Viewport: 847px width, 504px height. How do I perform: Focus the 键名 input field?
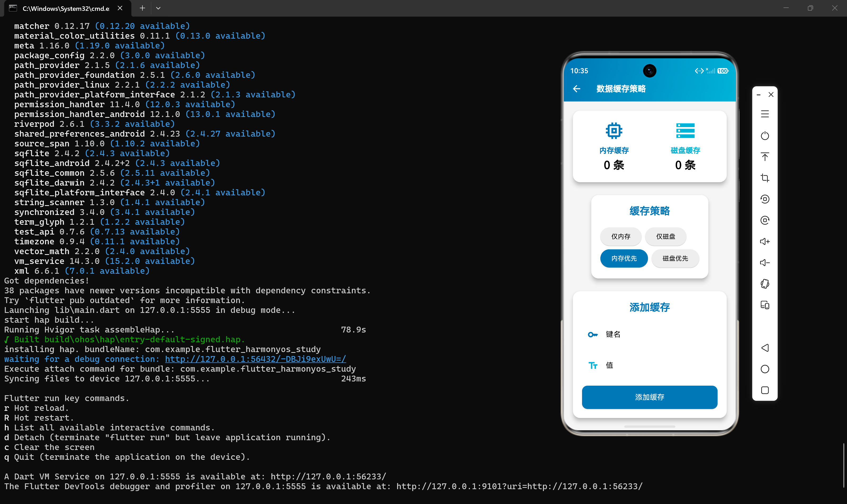click(x=649, y=335)
